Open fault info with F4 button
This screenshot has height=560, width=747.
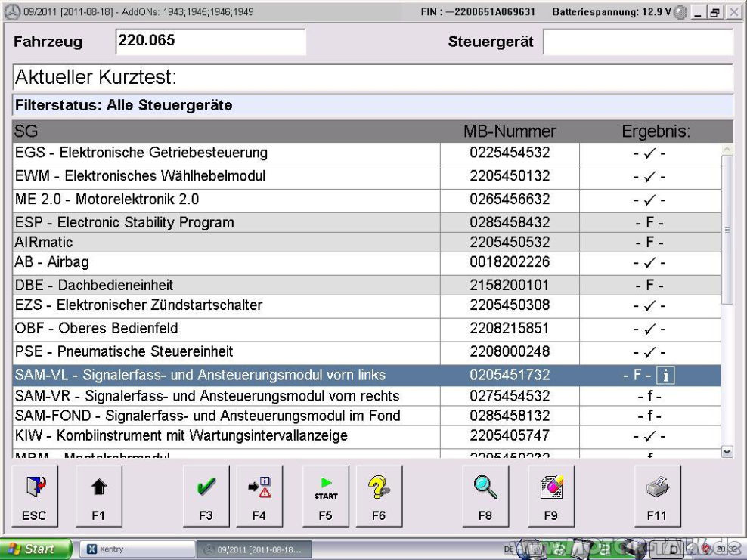(259, 496)
